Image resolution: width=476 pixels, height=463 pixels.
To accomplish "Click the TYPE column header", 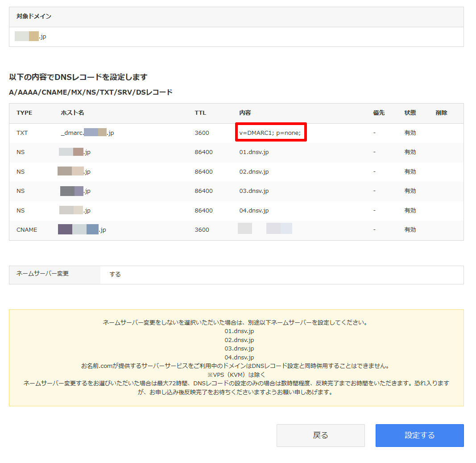I will click(x=25, y=113).
